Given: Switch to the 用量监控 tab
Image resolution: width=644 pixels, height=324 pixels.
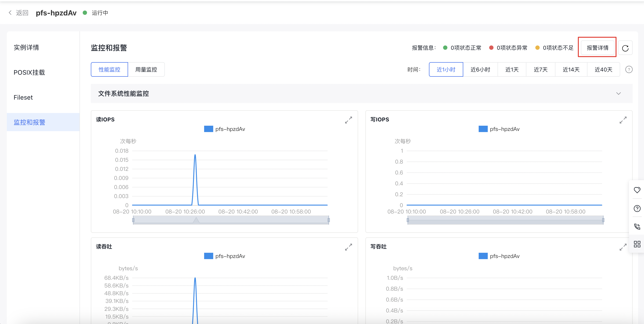Looking at the screenshot, I should [x=146, y=69].
